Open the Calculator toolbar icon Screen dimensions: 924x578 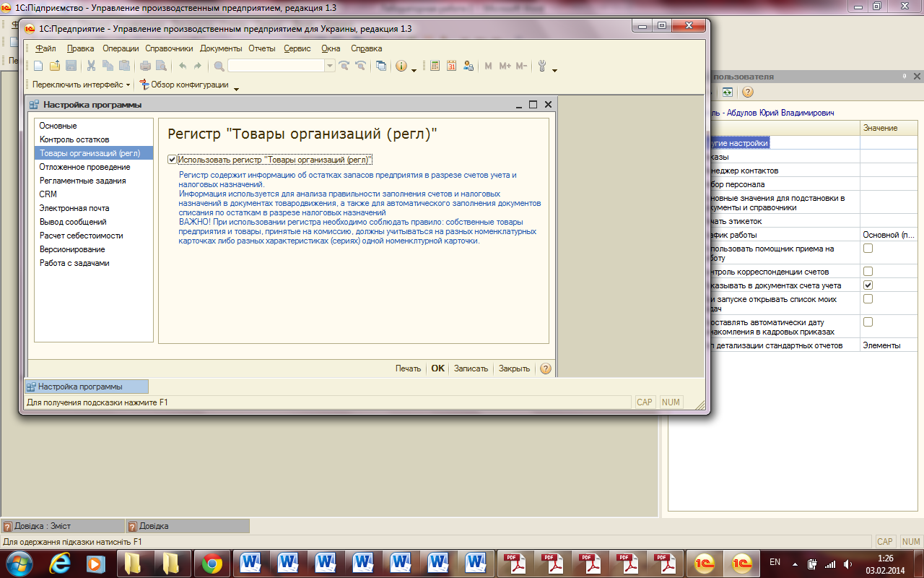point(435,66)
